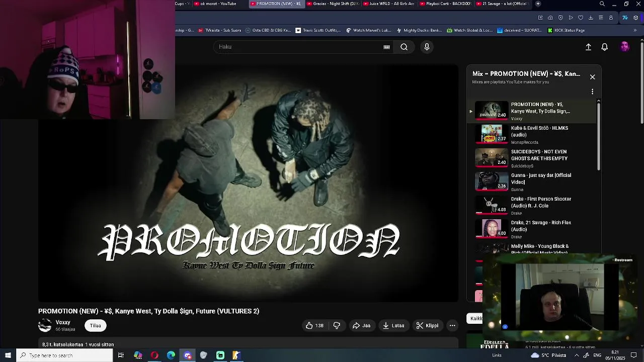Open browser profile account icon

[x=611, y=18]
